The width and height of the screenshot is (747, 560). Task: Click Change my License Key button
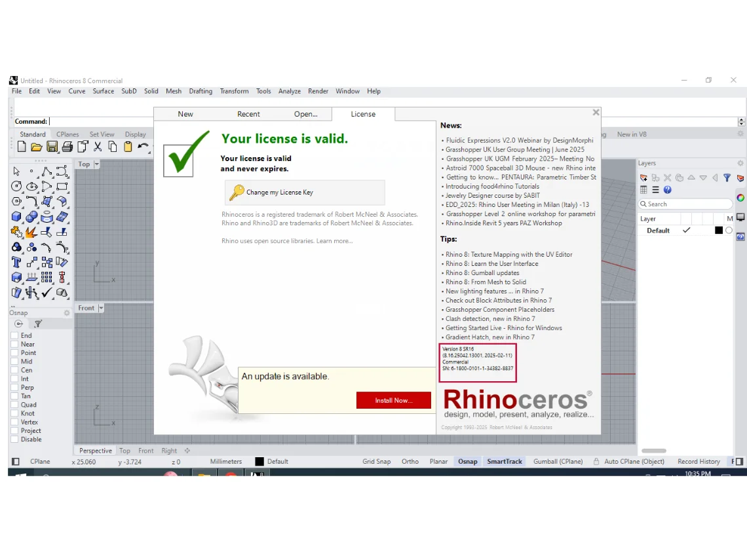tap(305, 193)
